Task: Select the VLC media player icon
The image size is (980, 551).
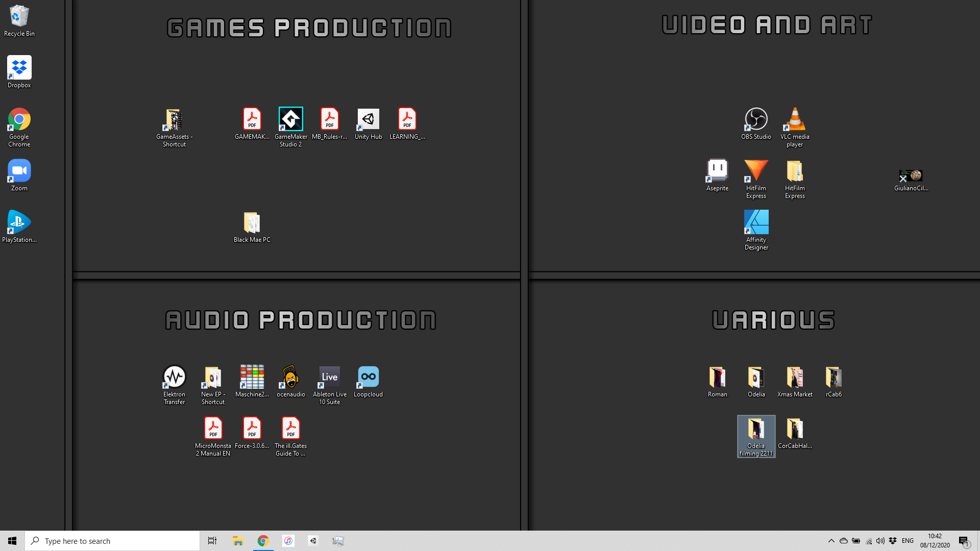Action: 795,119
